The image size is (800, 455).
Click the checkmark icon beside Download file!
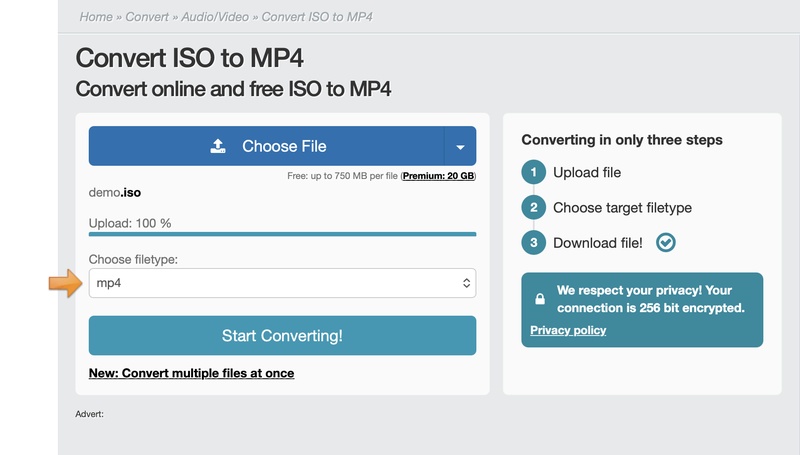click(x=665, y=242)
